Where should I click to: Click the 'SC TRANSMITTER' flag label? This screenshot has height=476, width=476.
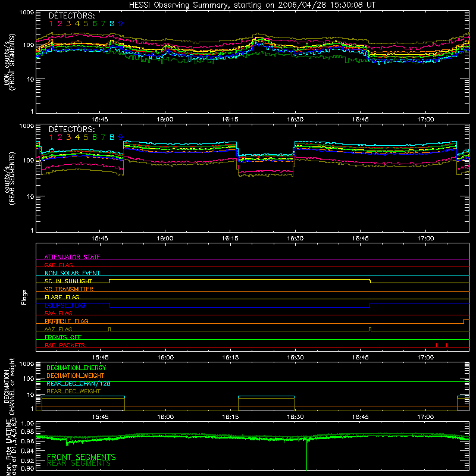[x=69, y=289]
